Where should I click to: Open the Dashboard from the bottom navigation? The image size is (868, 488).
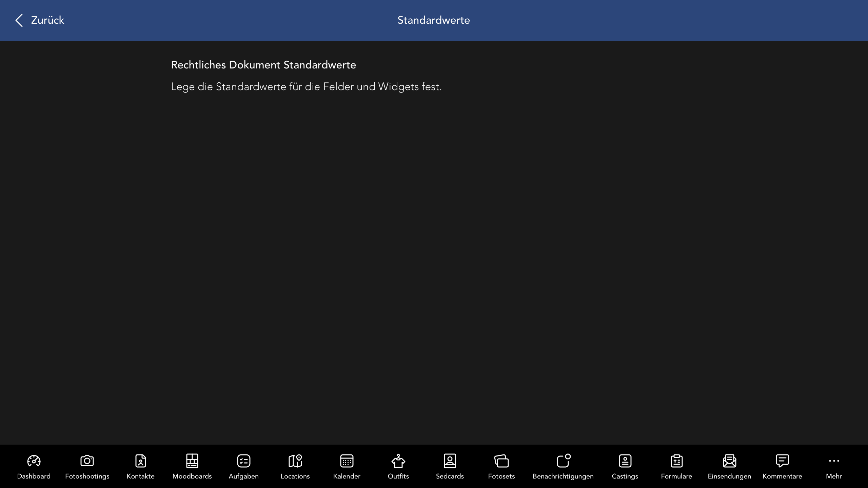34,466
